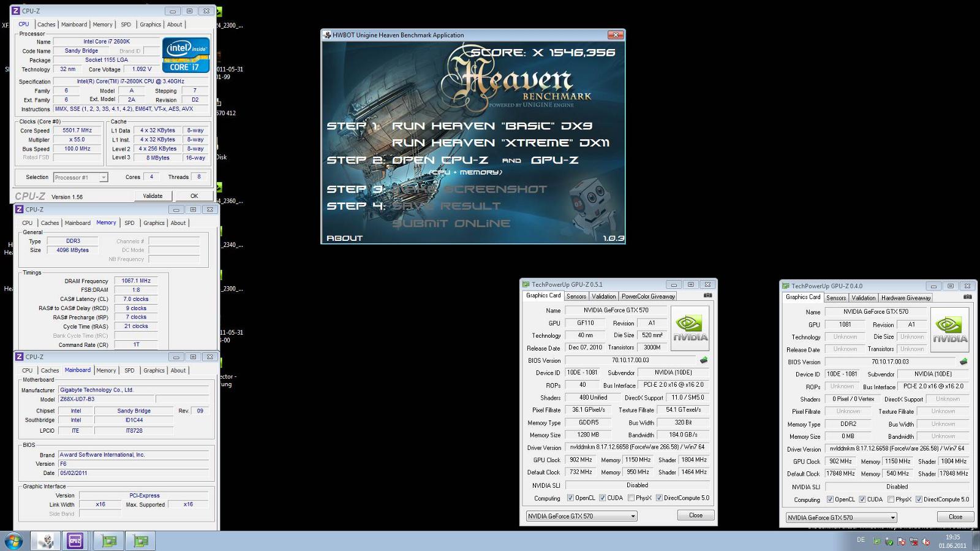Open the Windows Start menu orb
Viewport: 980px width, 551px height.
13,541
